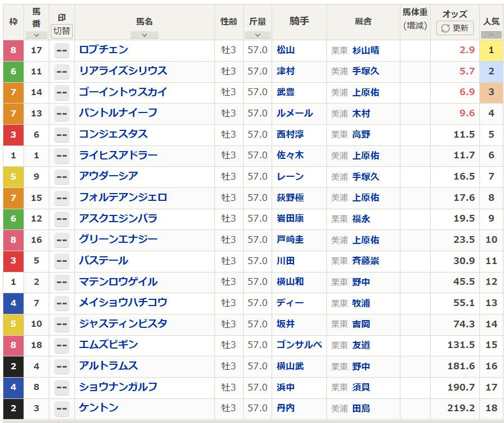Screen dimensions: 504x423
Task: Open horse page for グリーンエナジー
Action: 118,239
